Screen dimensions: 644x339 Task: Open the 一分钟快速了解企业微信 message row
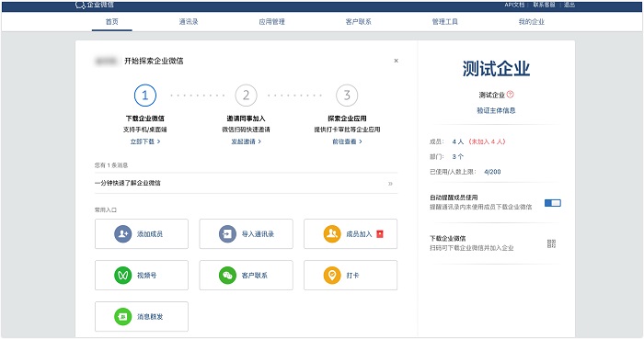[x=246, y=183]
